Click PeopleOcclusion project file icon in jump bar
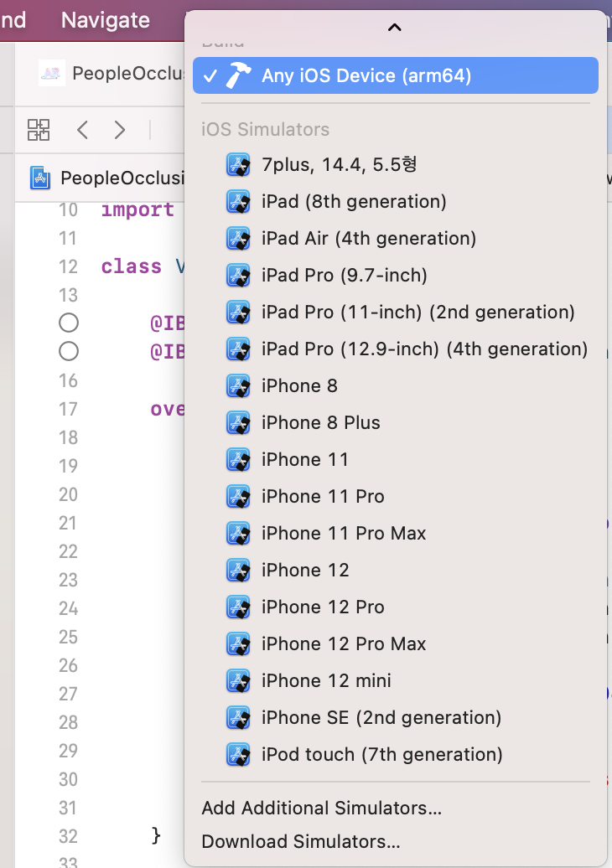This screenshot has height=868, width=612. click(40, 178)
